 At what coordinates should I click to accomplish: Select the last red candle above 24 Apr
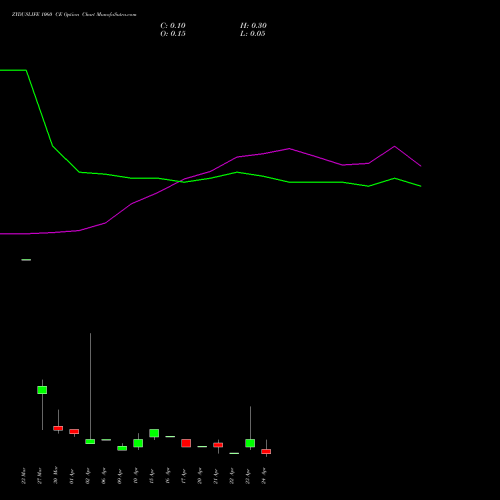click(266, 451)
